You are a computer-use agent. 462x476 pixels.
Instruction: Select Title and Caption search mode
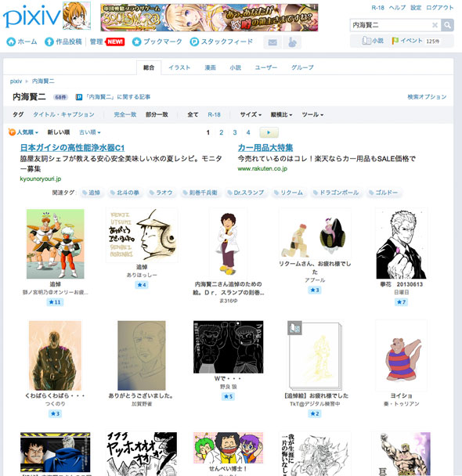(x=63, y=114)
